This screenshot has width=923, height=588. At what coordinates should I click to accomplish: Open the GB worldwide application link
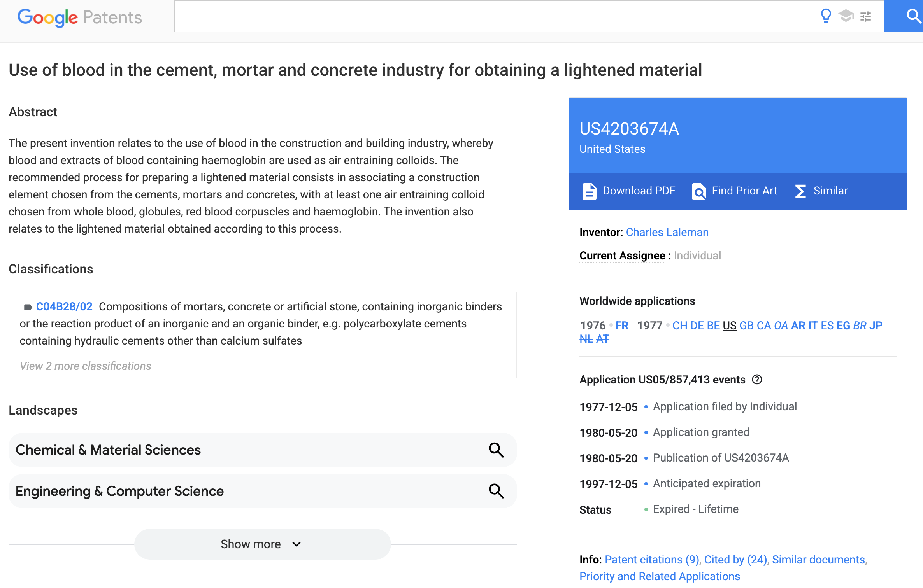[746, 325]
